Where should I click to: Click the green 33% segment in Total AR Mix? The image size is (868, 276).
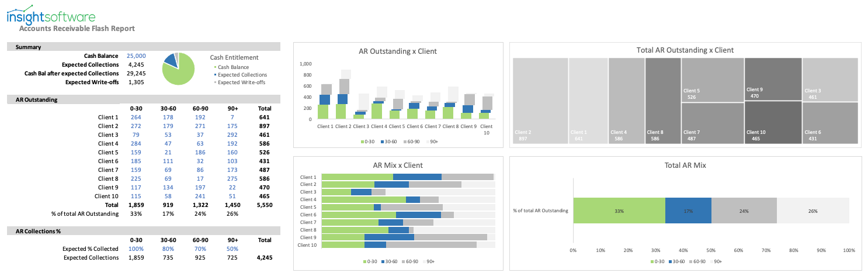tap(619, 211)
